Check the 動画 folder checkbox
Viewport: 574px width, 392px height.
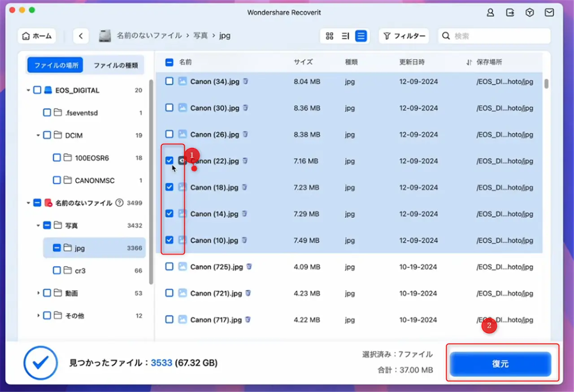point(47,293)
